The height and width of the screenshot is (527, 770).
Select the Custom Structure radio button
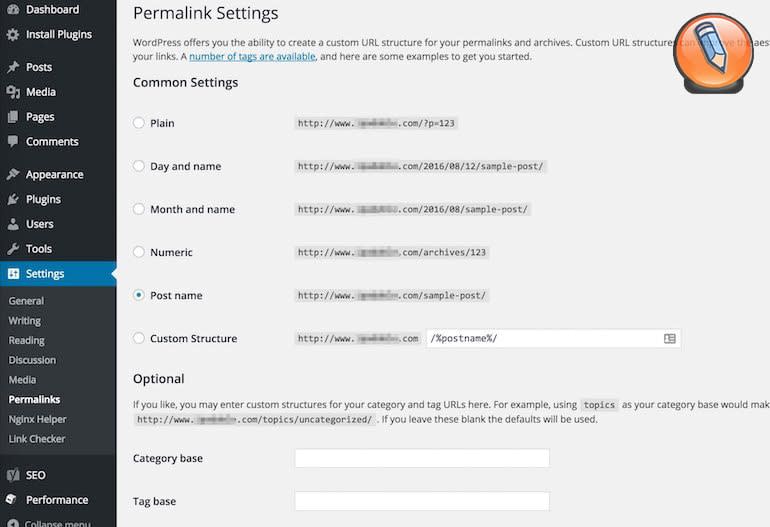(139, 338)
